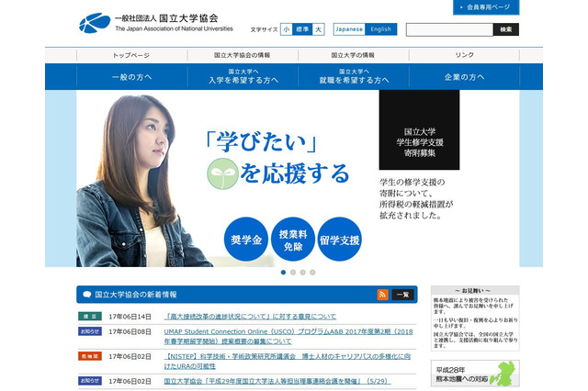Click the green tag beside 17年06月14日

90,317
